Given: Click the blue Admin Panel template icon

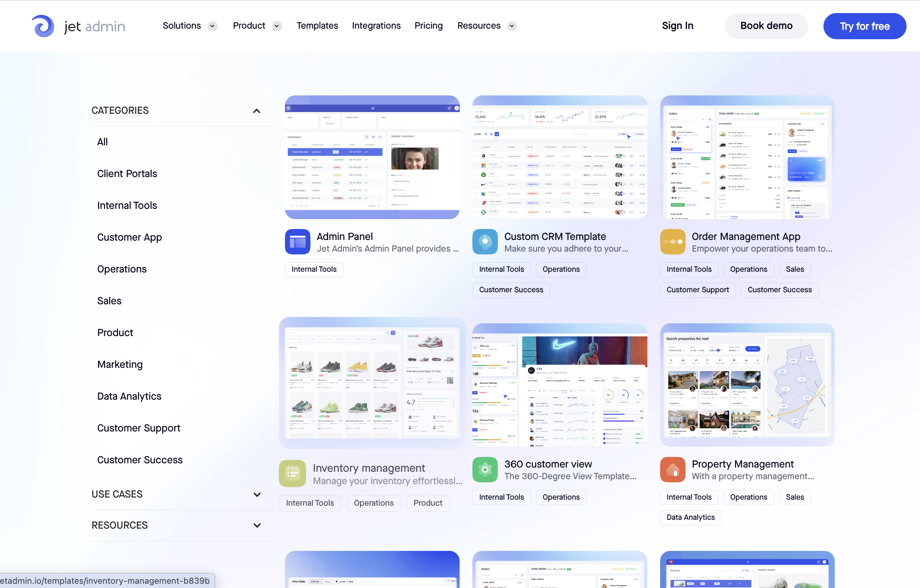Looking at the screenshot, I should coord(297,242).
